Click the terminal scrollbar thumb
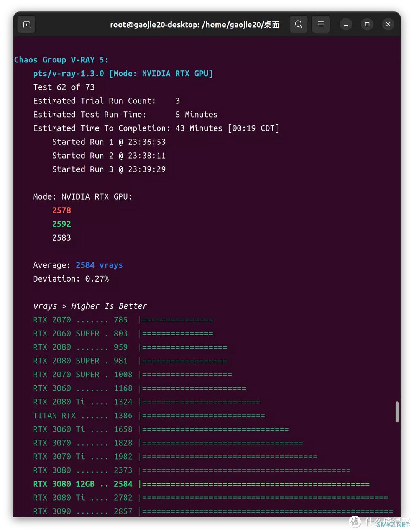The height and width of the screenshot is (532, 414). pyautogui.click(x=397, y=412)
